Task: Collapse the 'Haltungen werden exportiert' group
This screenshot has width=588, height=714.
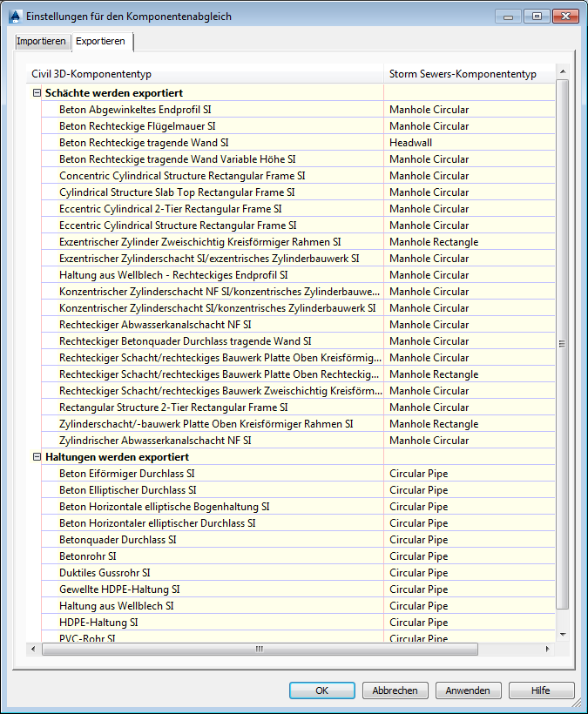Action: pos(37,457)
